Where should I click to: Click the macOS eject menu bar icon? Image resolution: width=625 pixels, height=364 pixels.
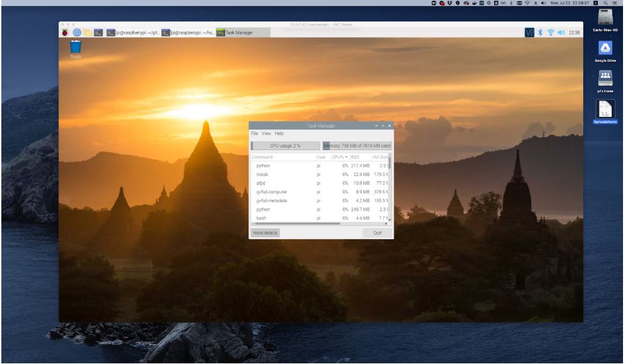tap(535, 3)
